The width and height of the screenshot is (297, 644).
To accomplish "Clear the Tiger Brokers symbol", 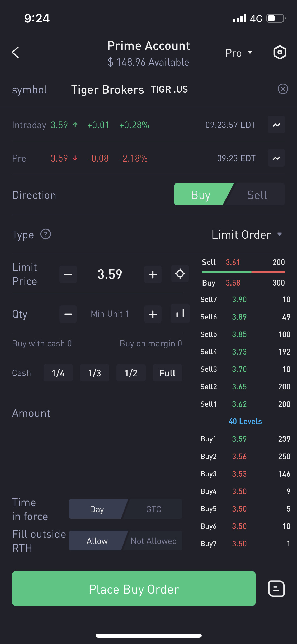I will (x=283, y=89).
